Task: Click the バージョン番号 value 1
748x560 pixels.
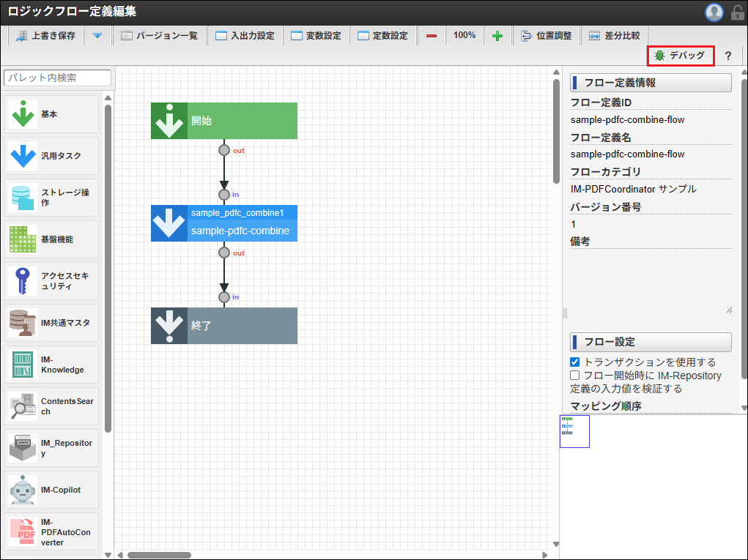Action: click(x=574, y=224)
